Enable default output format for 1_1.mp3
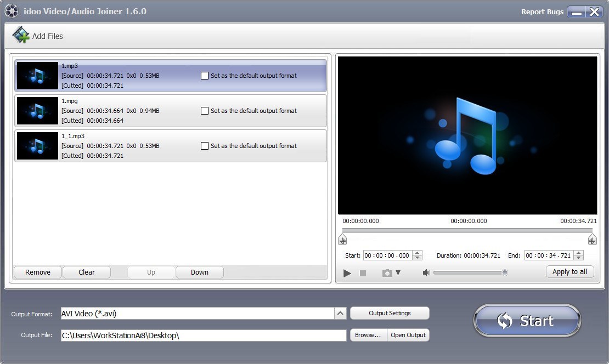 (205, 146)
